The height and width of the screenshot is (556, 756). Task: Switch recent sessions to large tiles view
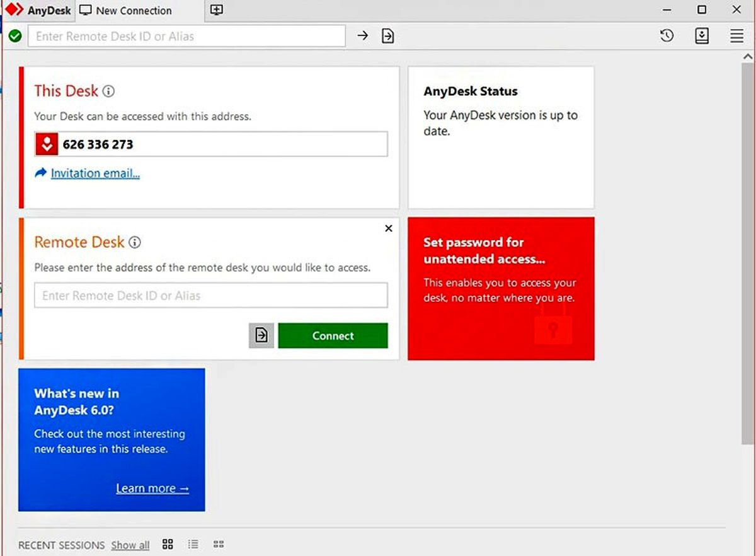(x=168, y=544)
